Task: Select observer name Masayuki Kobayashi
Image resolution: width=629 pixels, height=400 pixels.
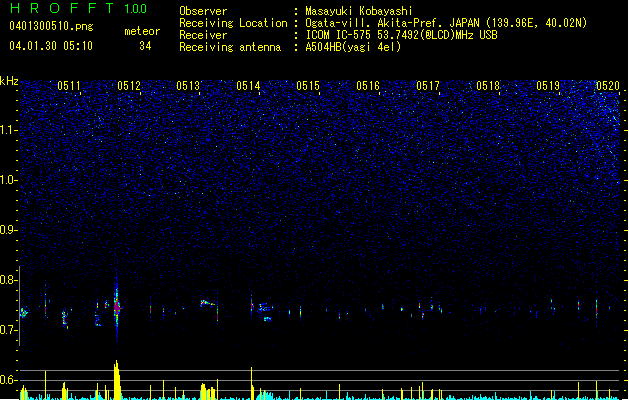Action: click(359, 11)
